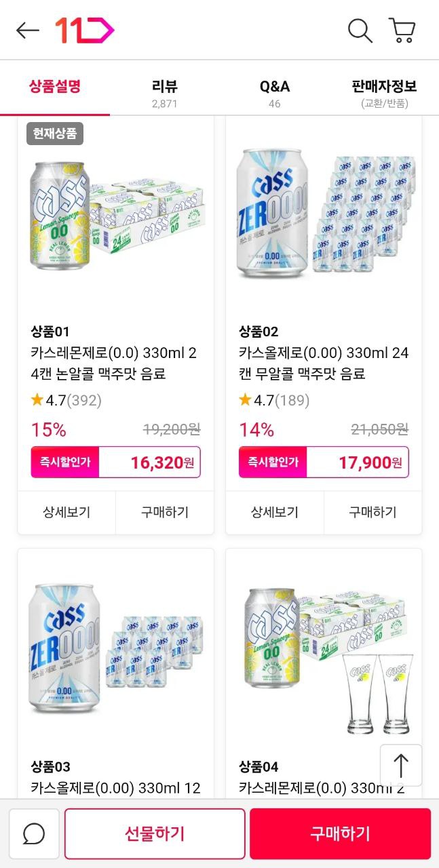Image resolution: width=439 pixels, height=868 pixels.
Task: Open the 11st home logo
Action: coord(85,31)
